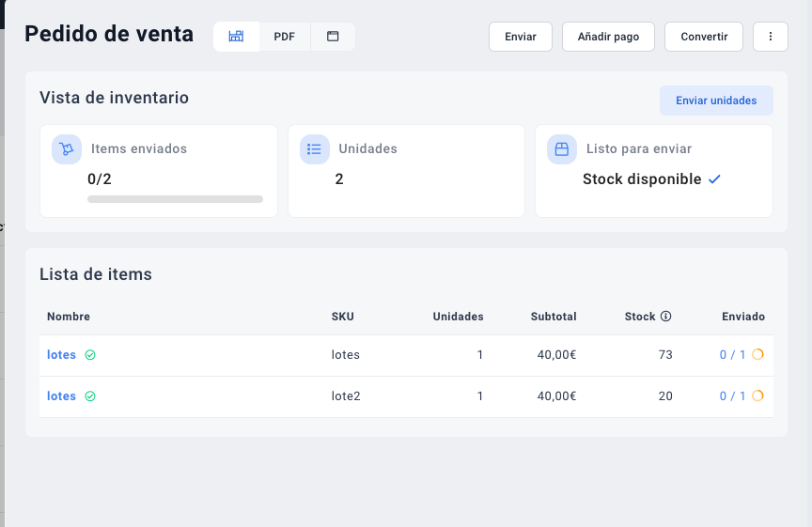Click the Añadir pago button

click(x=608, y=37)
